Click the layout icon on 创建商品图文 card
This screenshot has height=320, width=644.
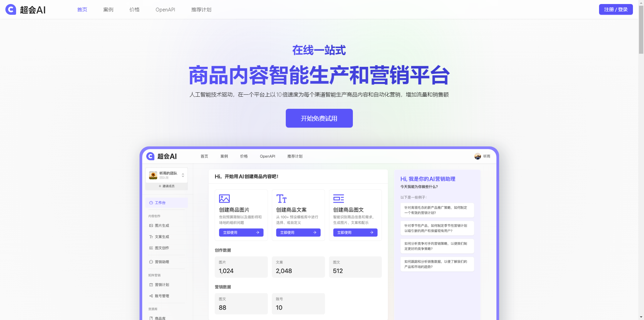pos(338,198)
